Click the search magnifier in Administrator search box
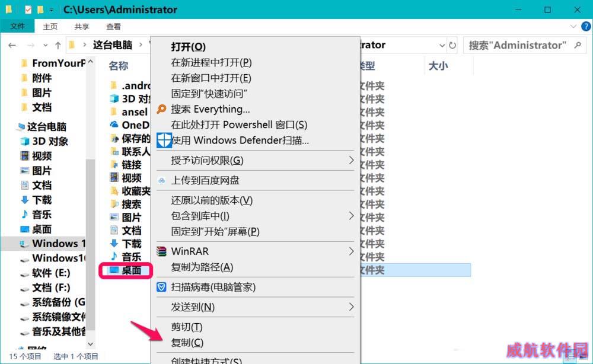Viewport: 593px width, 364px height. click(x=578, y=46)
